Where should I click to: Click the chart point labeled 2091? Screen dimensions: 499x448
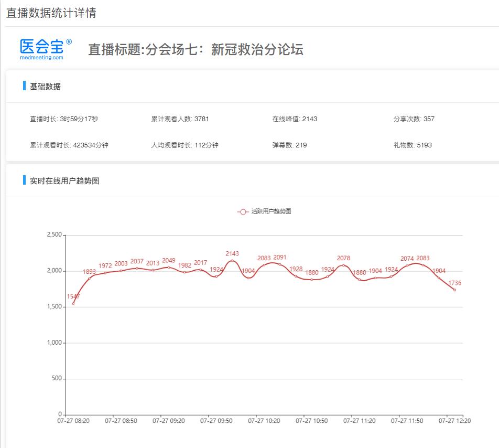click(x=280, y=264)
